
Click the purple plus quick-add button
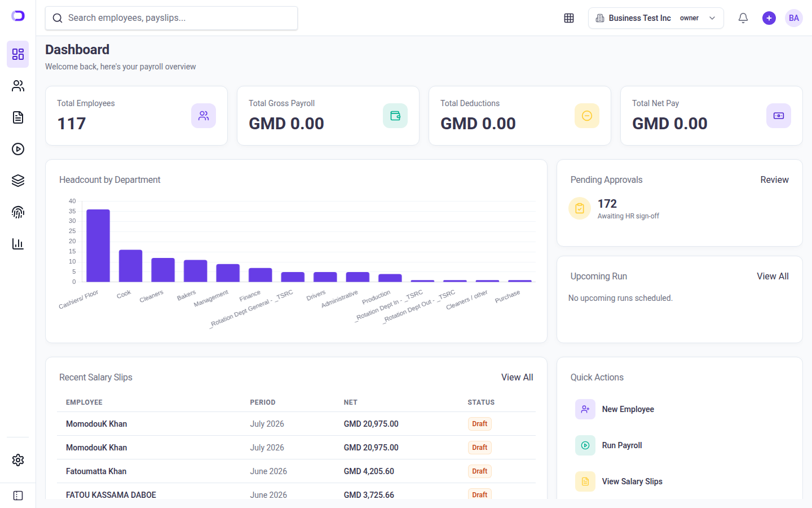point(769,18)
